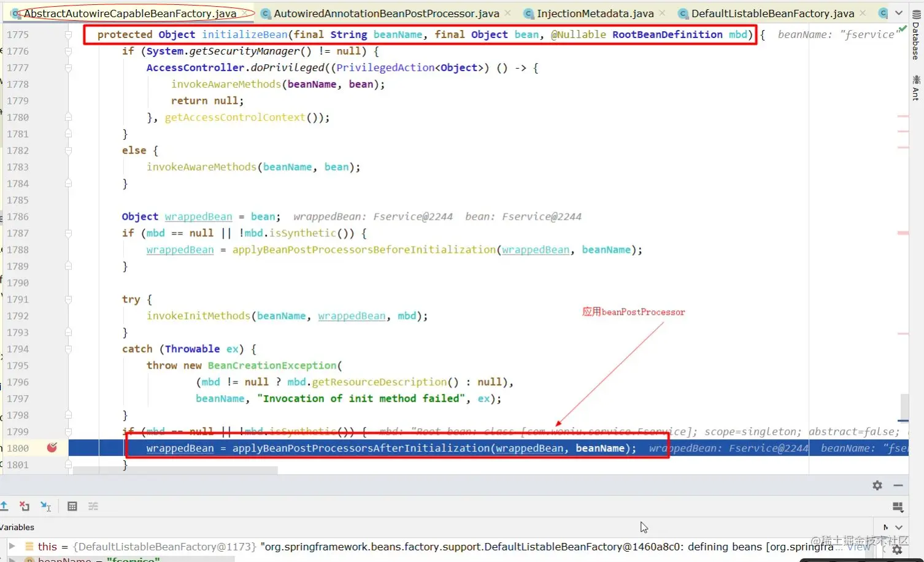Collapse the if block fold at line 1776
This screenshot has height=562, width=924.
(x=68, y=52)
